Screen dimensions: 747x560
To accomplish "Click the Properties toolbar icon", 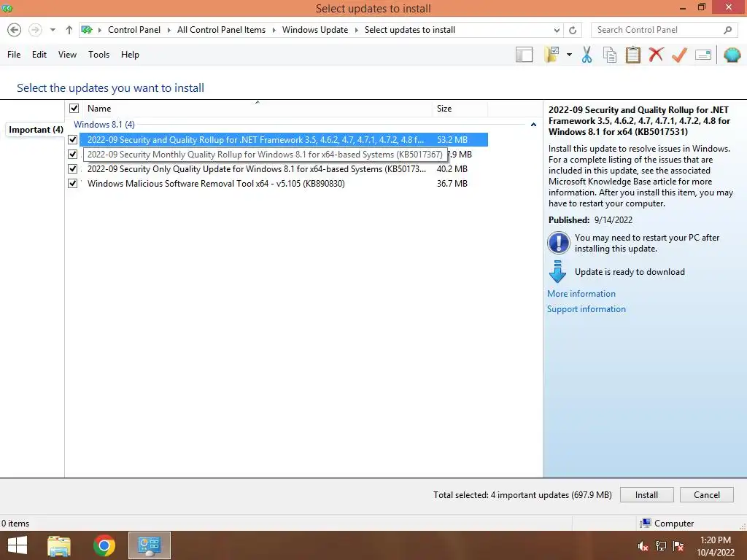I will tap(703, 55).
